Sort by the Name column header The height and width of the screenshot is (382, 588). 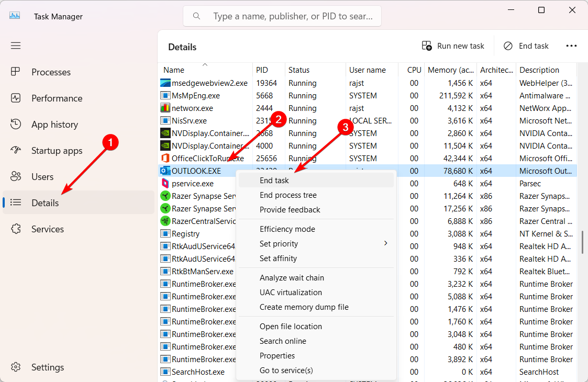point(205,70)
